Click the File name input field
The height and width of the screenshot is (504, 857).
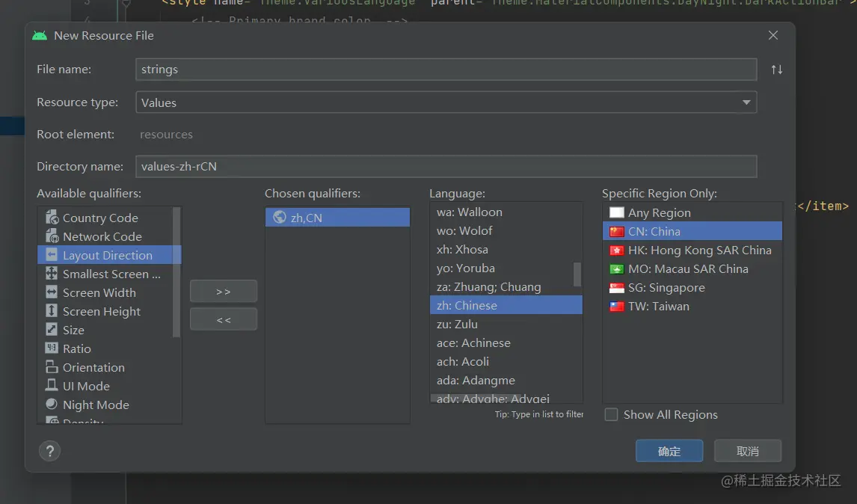coord(446,70)
